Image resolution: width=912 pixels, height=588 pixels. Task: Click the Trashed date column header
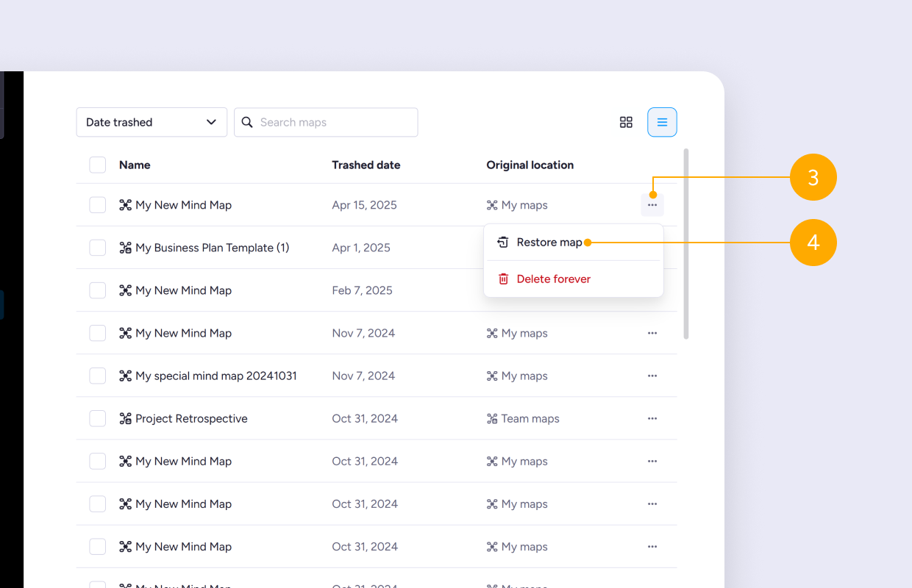[366, 165]
